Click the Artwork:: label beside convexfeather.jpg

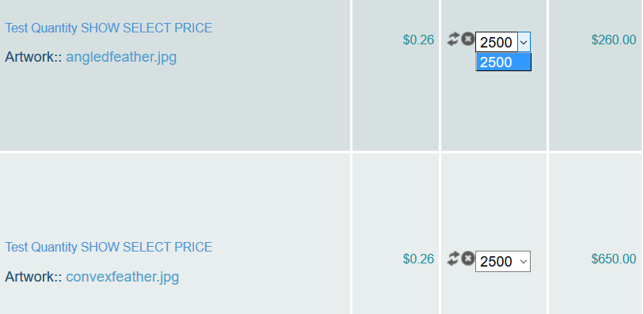[x=33, y=277]
